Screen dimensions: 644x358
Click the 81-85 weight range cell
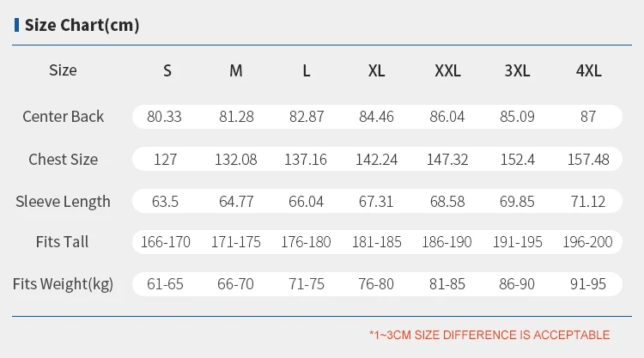tap(447, 283)
